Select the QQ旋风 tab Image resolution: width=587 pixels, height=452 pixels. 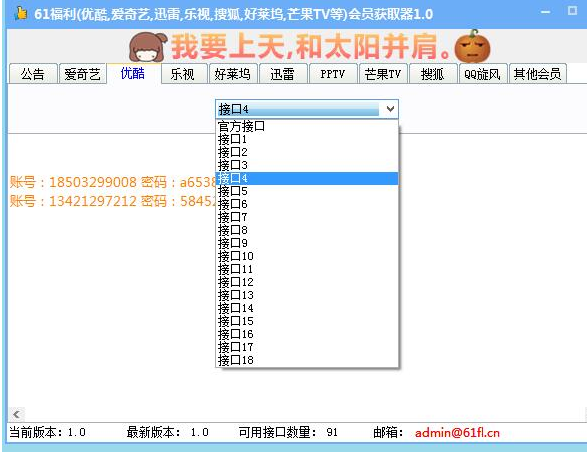tap(483, 74)
